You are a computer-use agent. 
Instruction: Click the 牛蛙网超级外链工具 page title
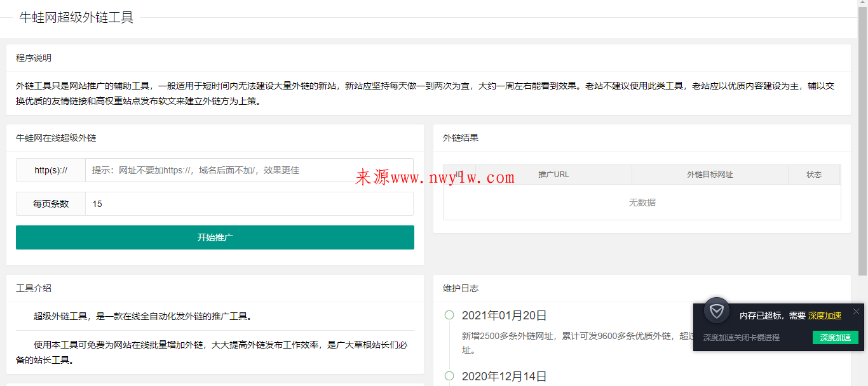click(x=77, y=18)
